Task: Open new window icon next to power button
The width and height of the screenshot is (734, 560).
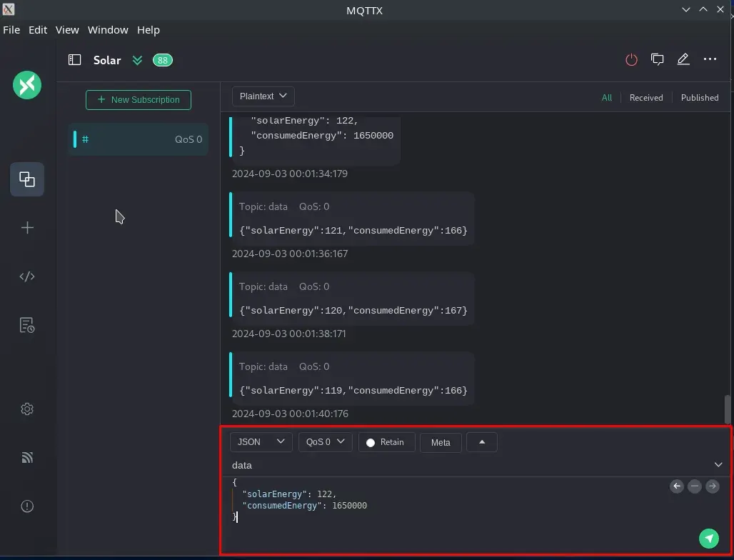Action: pos(657,59)
